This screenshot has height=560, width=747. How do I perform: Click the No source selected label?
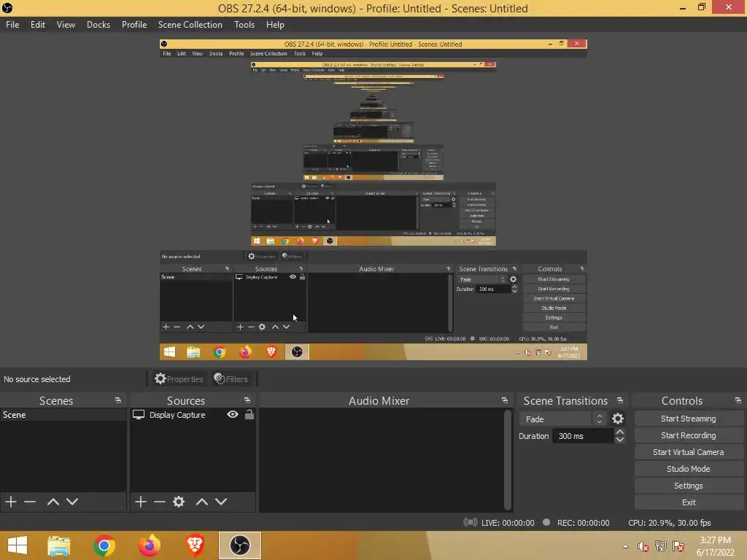(37, 379)
